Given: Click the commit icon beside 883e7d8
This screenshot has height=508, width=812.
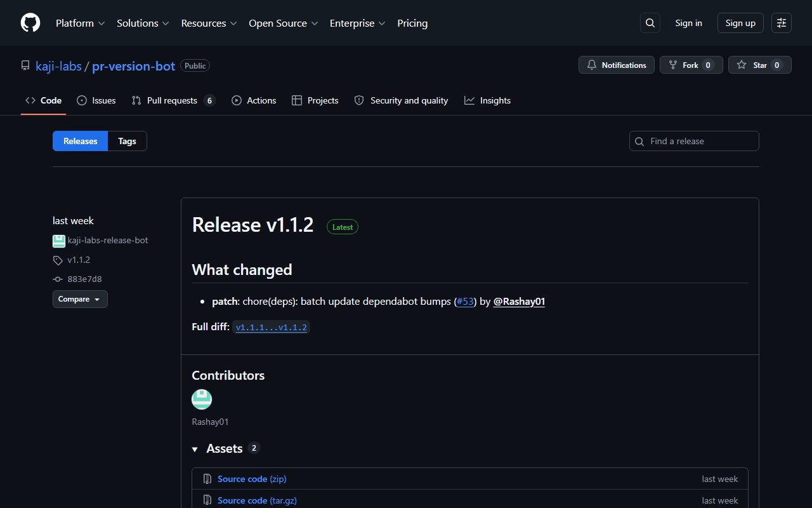Looking at the screenshot, I should 58,279.
